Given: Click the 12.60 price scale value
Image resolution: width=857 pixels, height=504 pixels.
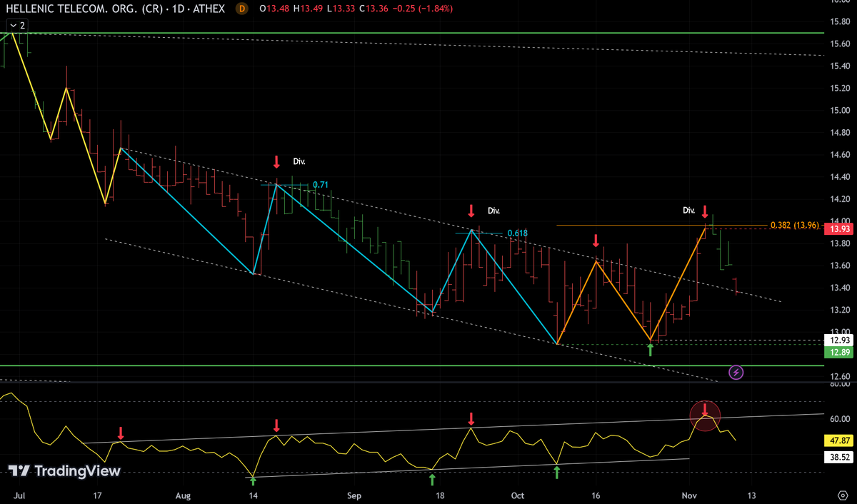Looking at the screenshot, I should [840, 376].
